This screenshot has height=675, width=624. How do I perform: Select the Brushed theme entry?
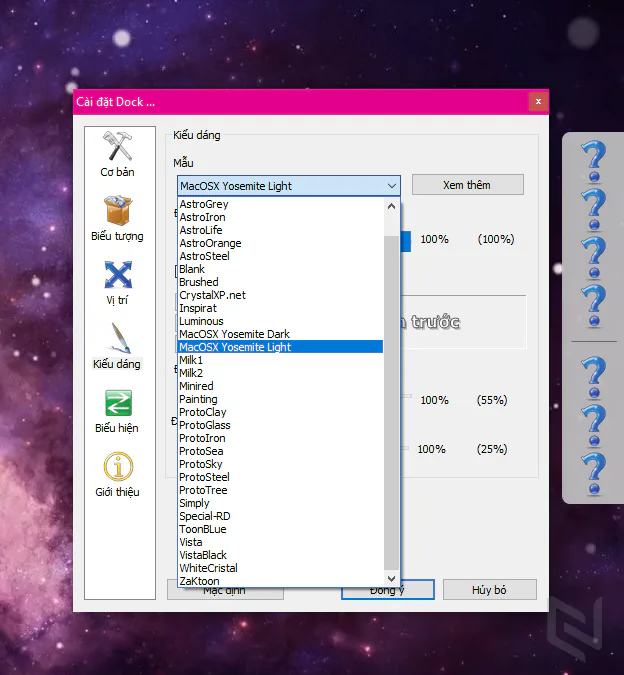click(x=280, y=282)
